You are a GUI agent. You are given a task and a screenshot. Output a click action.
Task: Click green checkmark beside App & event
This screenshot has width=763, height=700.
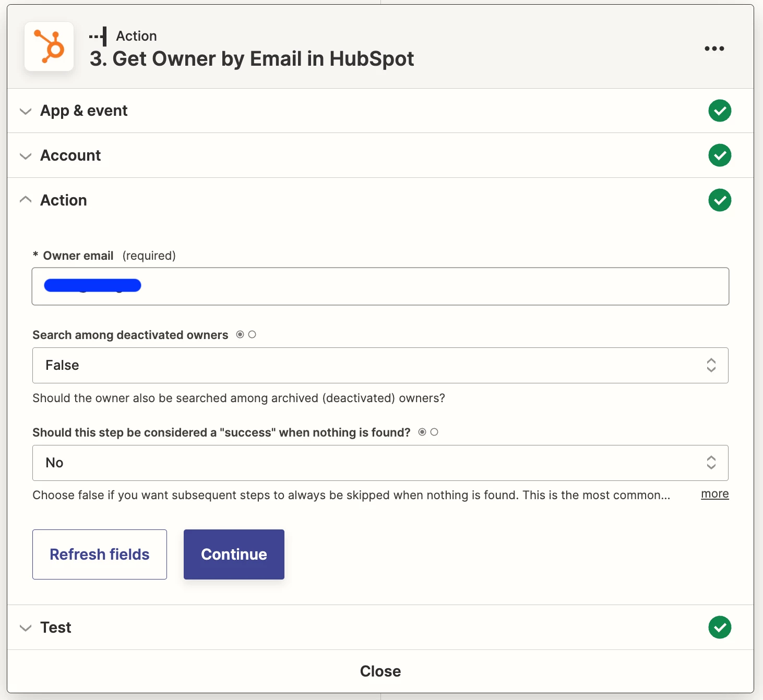(720, 111)
